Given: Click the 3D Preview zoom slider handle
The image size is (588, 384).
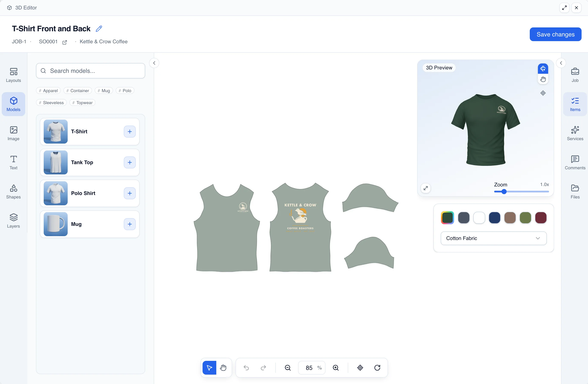Looking at the screenshot, I should pyautogui.click(x=504, y=192).
